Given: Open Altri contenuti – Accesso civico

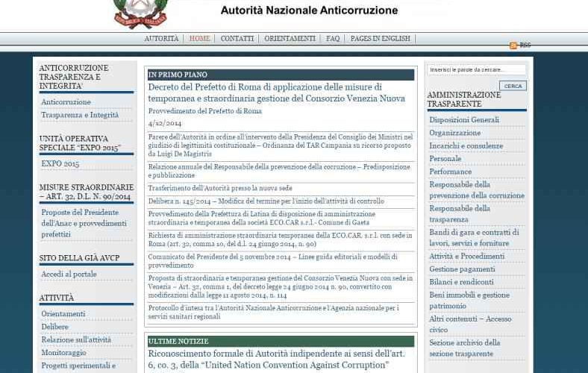Looking at the screenshot, I should pyautogui.click(x=470, y=325).
